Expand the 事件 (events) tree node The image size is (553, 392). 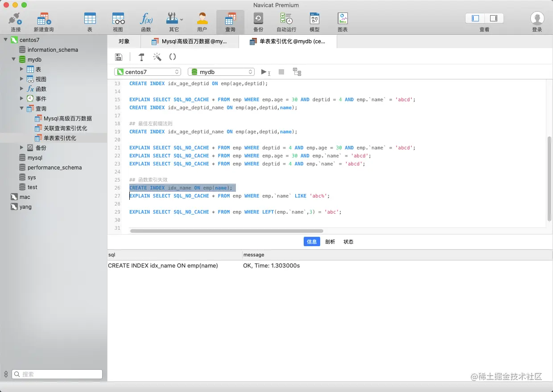coord(21,99)
